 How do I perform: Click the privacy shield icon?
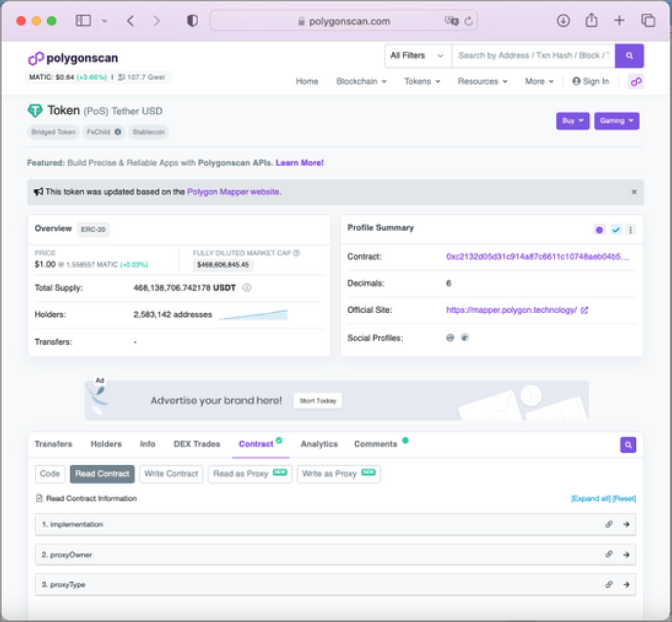(x=192, y=20)
